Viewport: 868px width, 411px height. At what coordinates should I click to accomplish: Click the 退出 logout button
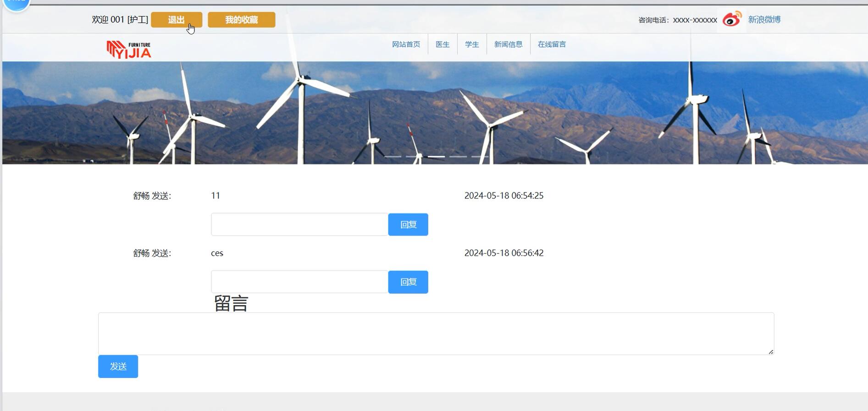(177, 20)
